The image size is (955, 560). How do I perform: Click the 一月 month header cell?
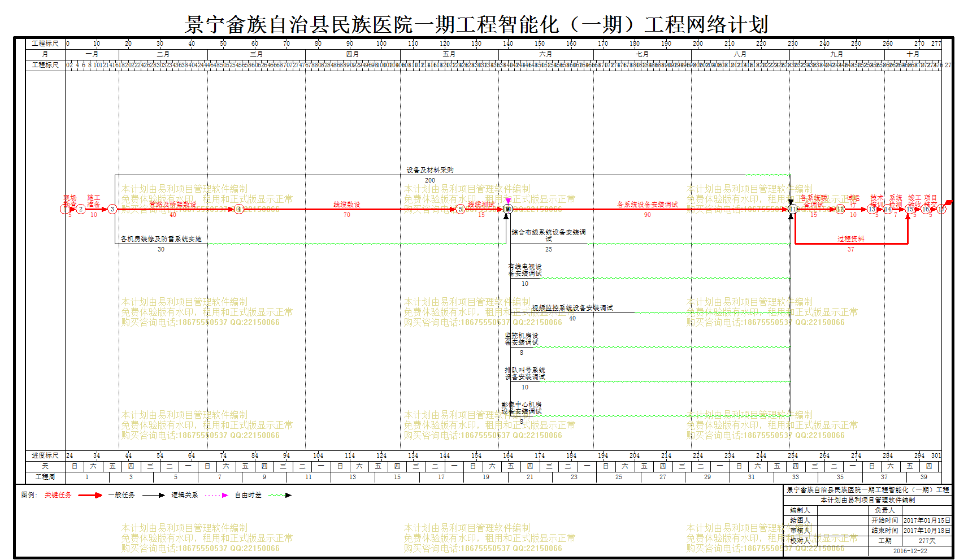point(92,54)
